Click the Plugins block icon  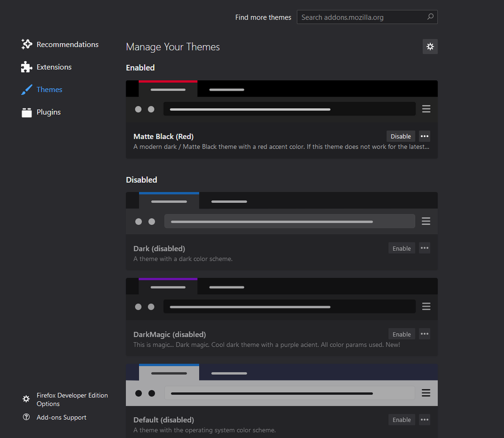click(x=27, y=112)
